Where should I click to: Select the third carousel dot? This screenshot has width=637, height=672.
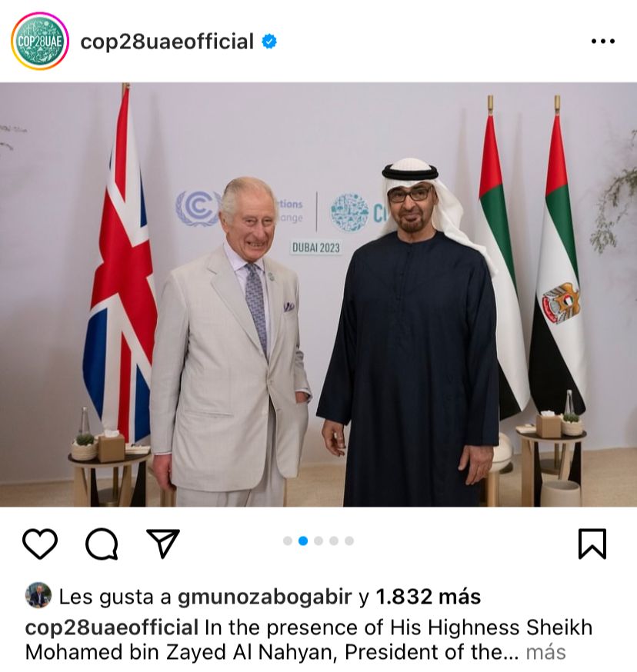pos(318,541)
